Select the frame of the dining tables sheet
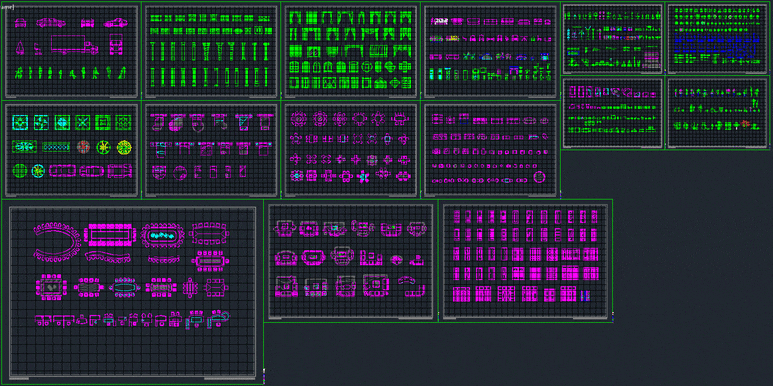The width and height of the screenshot is (773, 386). 351,150
